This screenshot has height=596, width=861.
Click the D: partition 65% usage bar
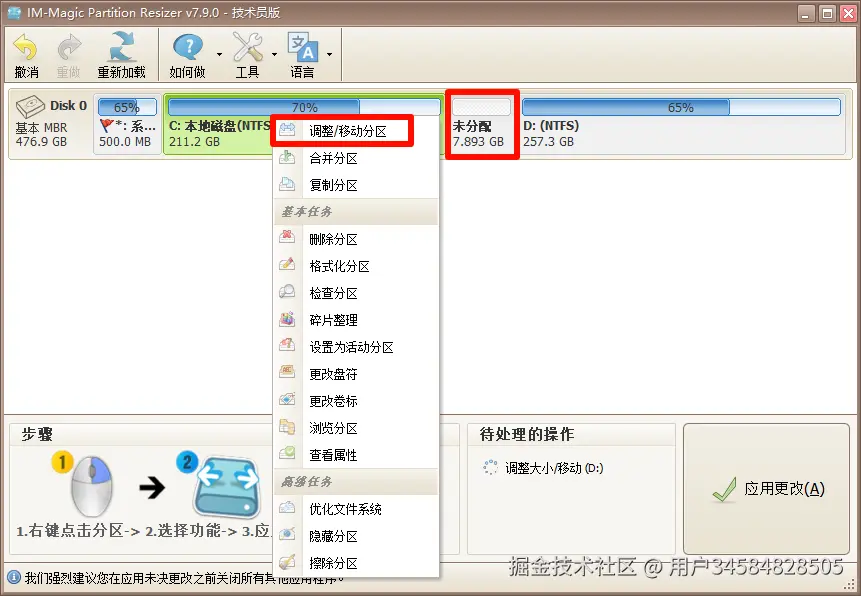(x=681, y=107)
